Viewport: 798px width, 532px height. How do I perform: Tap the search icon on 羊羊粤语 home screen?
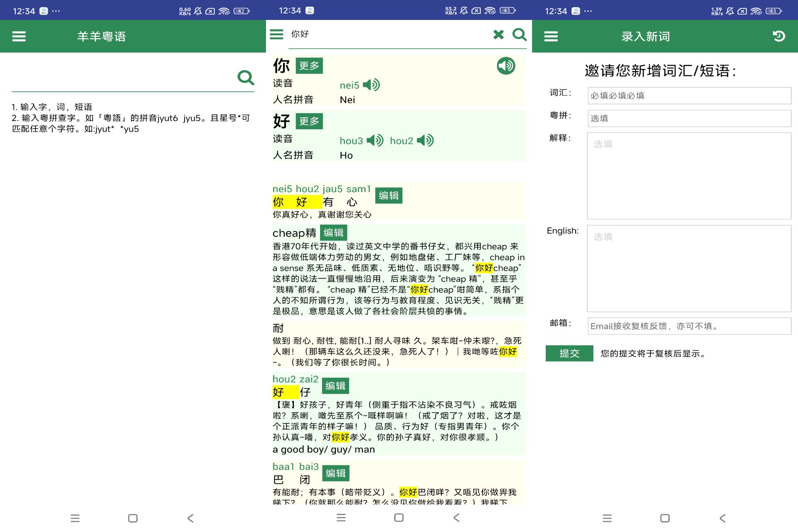point(246,77)
